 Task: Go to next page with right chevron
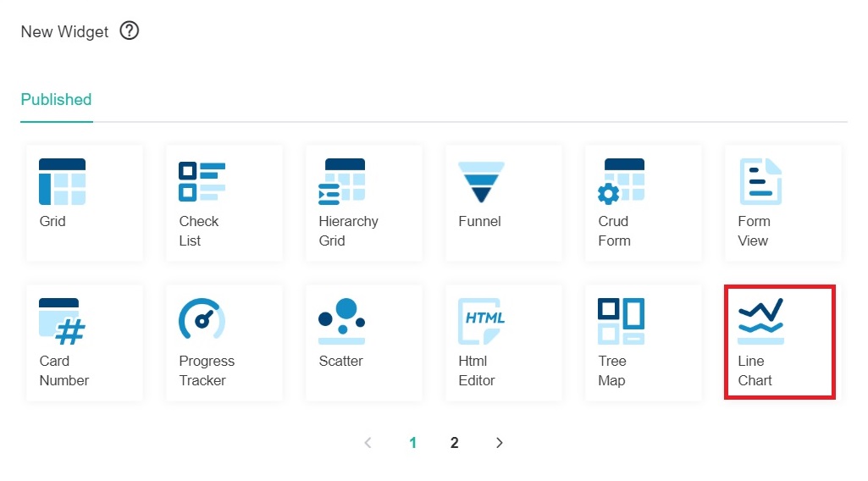point(500,443)
